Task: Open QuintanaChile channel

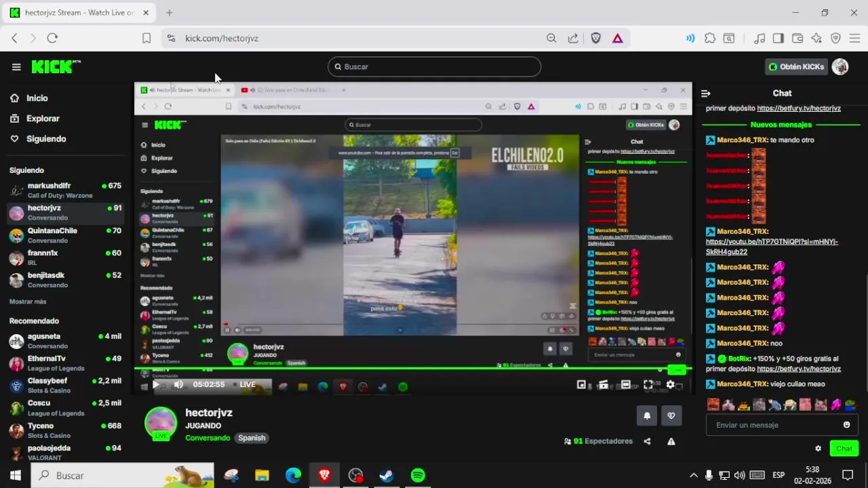Action: tap(65, 235)
